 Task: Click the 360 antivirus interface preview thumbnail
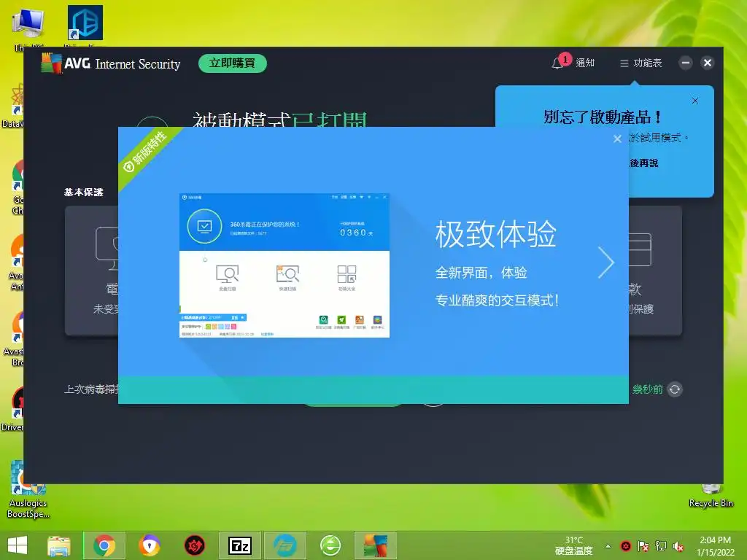pos(285,265)
